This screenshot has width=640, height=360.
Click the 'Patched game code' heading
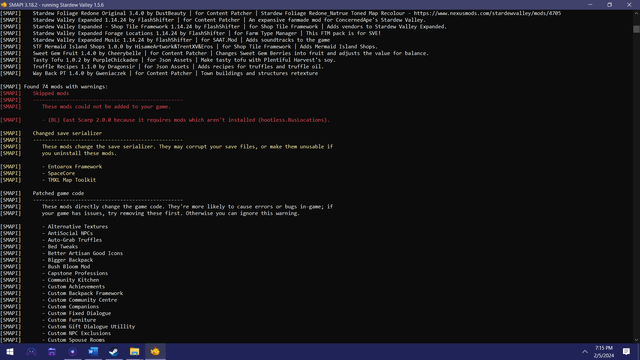pos(58,193)
